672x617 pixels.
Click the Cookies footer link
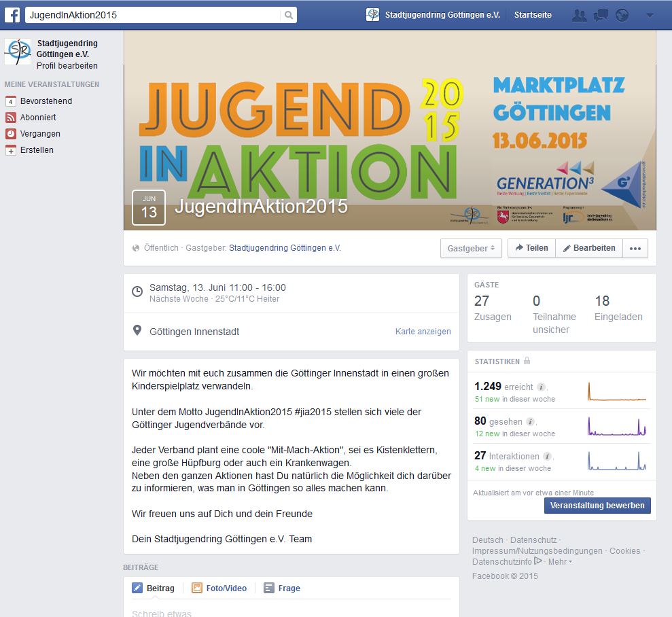[625, 551]
